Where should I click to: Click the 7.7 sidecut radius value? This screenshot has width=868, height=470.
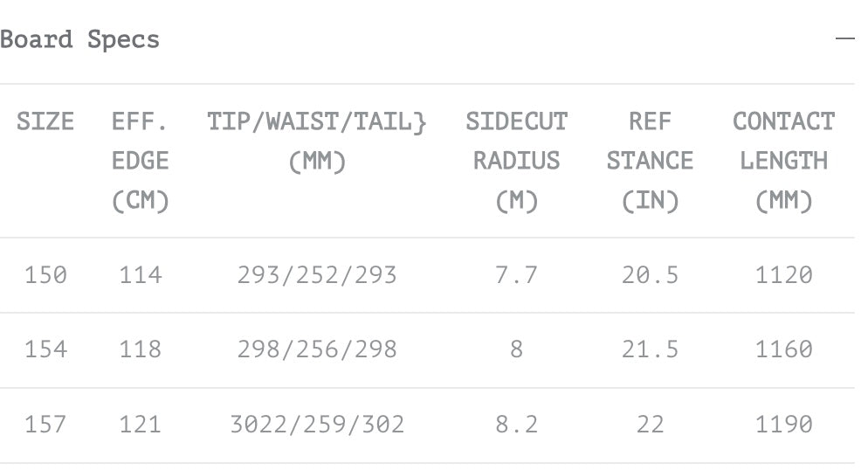point(516,275)
